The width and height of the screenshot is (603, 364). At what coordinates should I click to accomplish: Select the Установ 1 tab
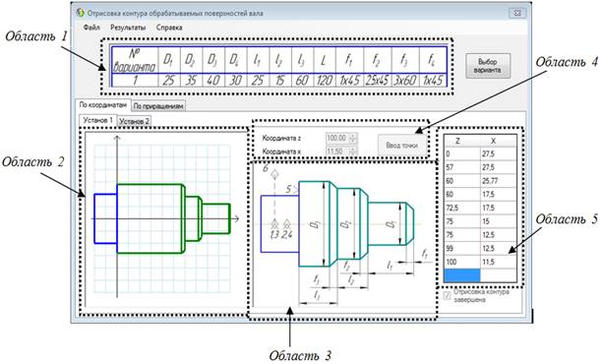tap(97, 120)
